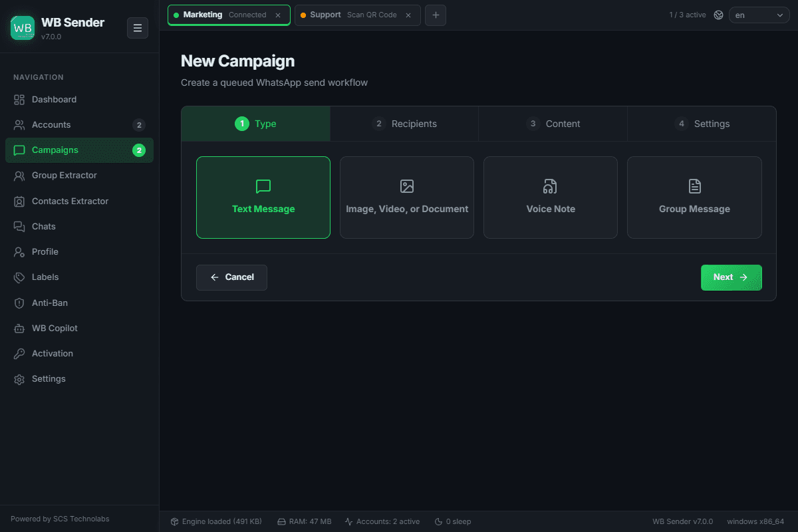Choose Group Message campaign type
The width and height of the screenshot is (798, 532).
pyautogui.click(x=694, y=198)
